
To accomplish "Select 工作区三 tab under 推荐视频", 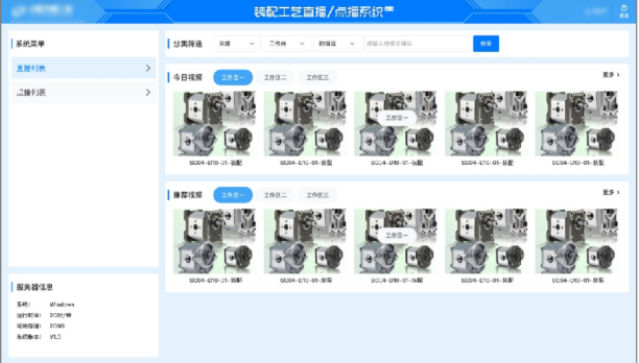I will 317,195.
